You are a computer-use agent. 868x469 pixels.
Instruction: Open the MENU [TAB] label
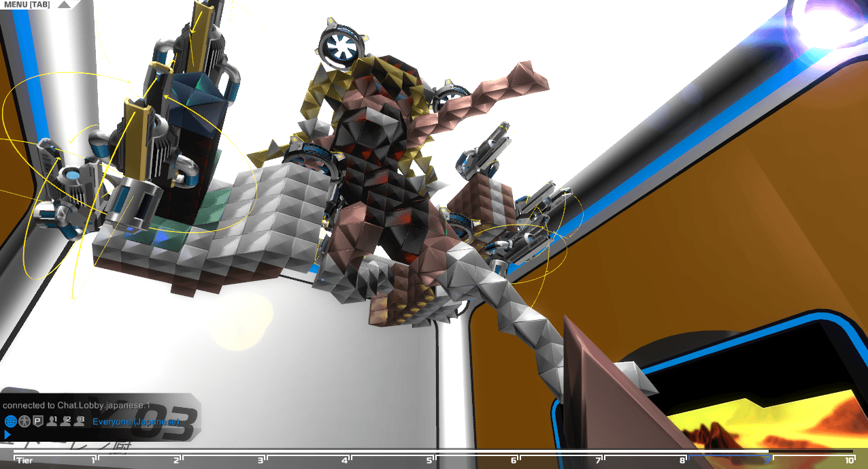[x=26, y=4]
